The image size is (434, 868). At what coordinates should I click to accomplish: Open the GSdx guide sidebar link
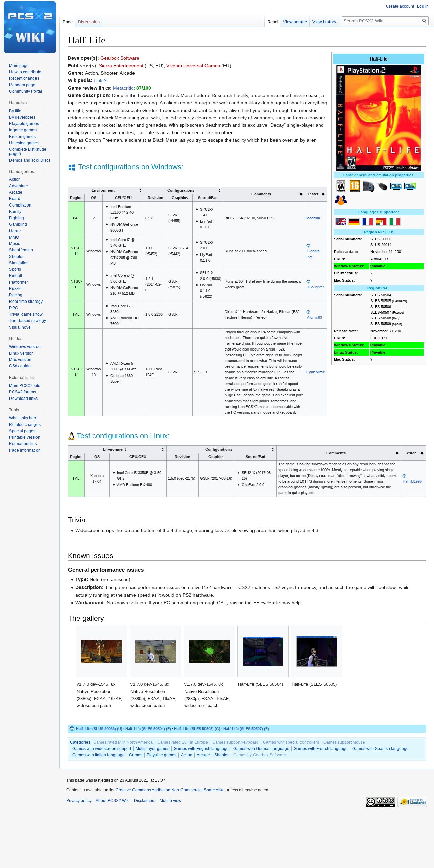[x=20, y=366]
